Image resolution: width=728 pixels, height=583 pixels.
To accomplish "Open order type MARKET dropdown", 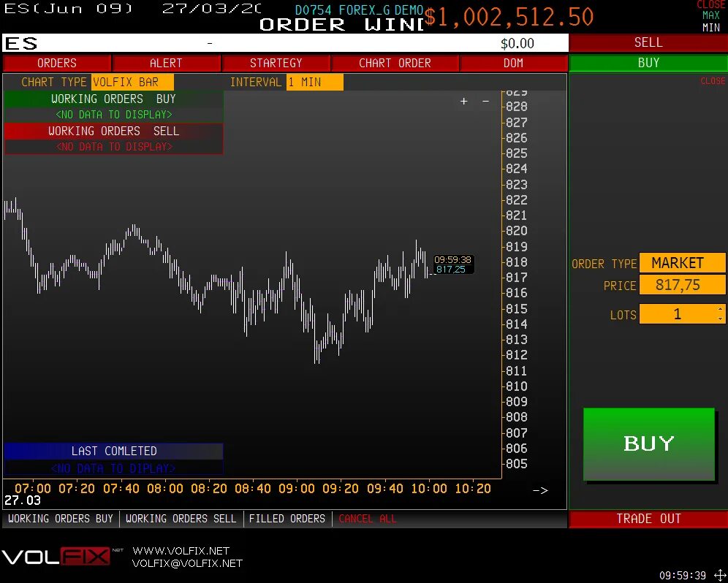I will coord(682,263).
